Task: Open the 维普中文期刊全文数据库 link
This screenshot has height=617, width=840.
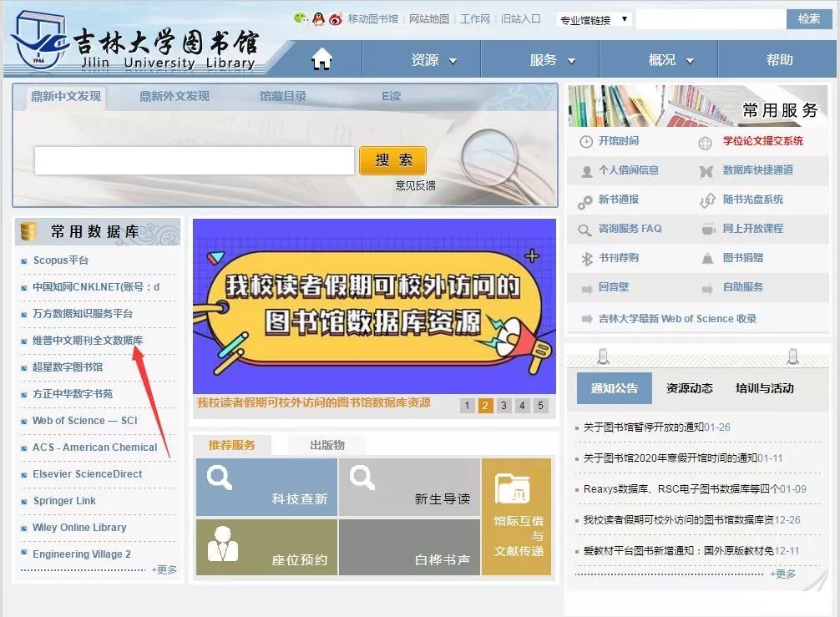Action: pyautogui.click(x=88, y=341)
